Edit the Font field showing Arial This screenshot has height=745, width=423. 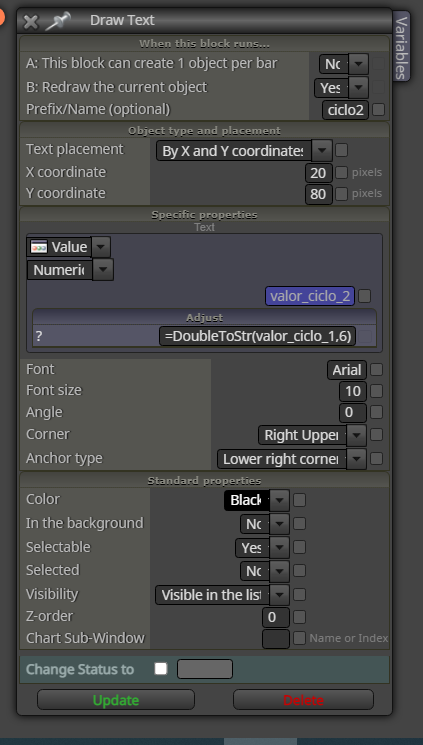(347, 370)
